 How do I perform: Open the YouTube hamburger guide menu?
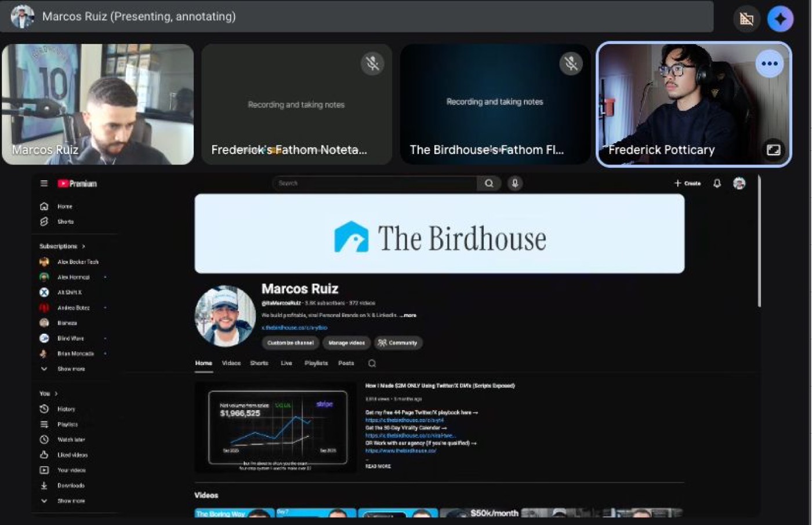(44, 183)
